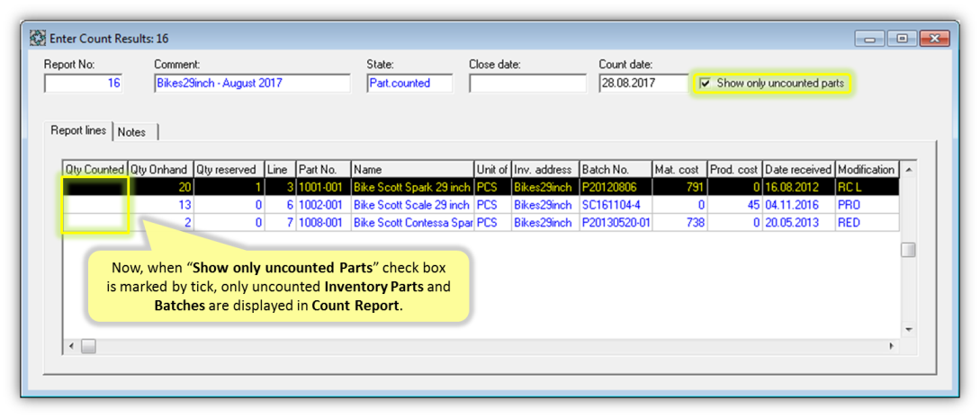Click the Date received column header
Screen dimensions: 980x418
coord(799,169)
